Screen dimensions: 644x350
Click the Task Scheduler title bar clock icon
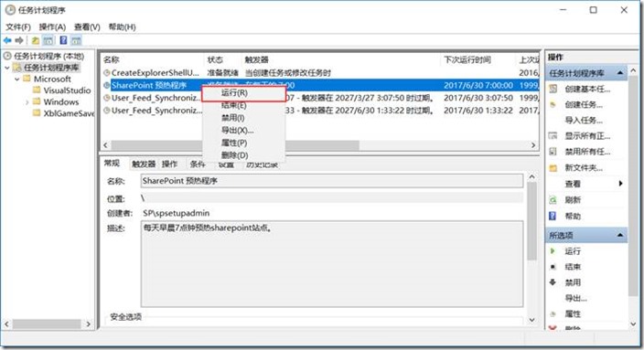[10, 10]
